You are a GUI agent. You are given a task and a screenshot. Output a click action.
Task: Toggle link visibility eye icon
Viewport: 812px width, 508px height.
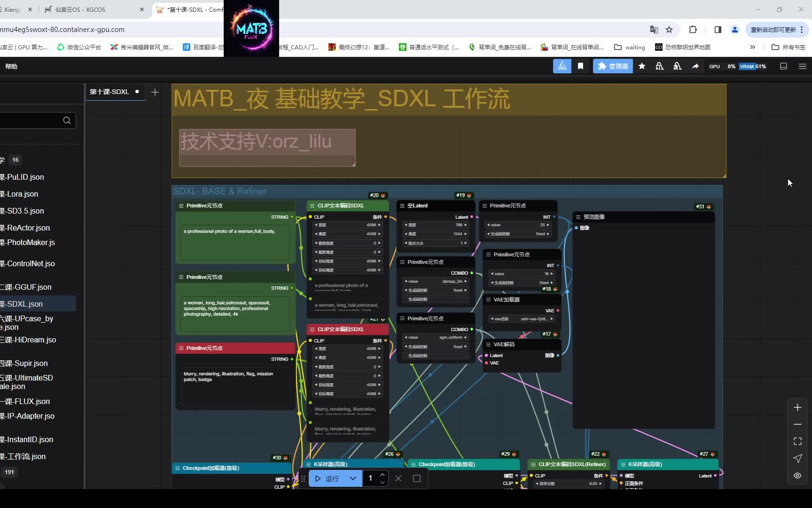tap(797, 475)
